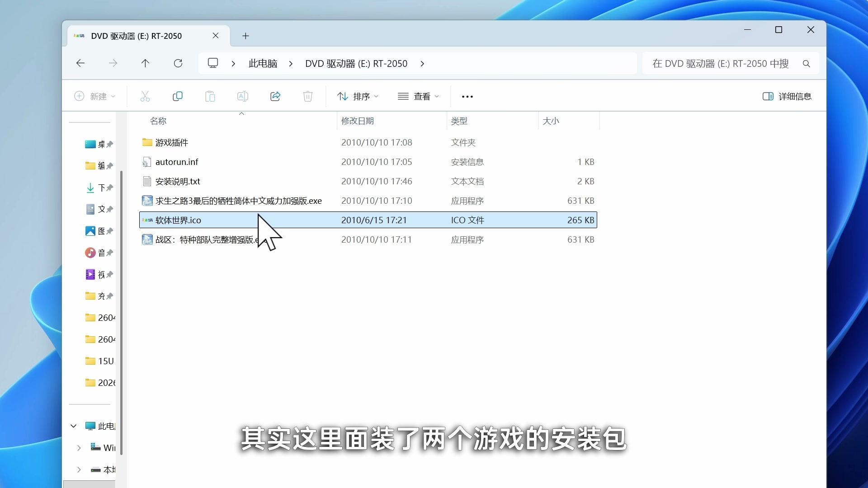
Task: Click 此电脑 in the breadcrumb path
Action: [263, 64]
